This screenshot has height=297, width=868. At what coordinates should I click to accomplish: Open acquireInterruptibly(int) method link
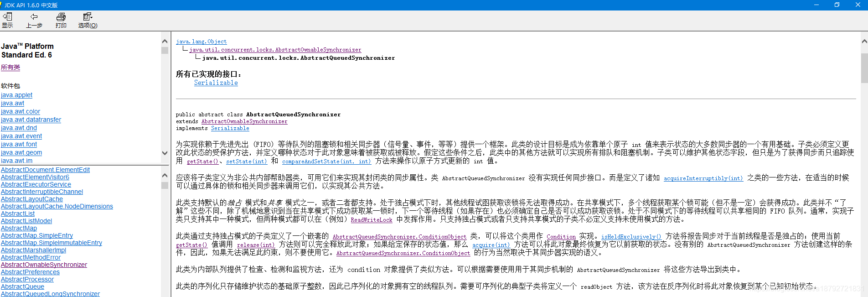pos(703,178)
